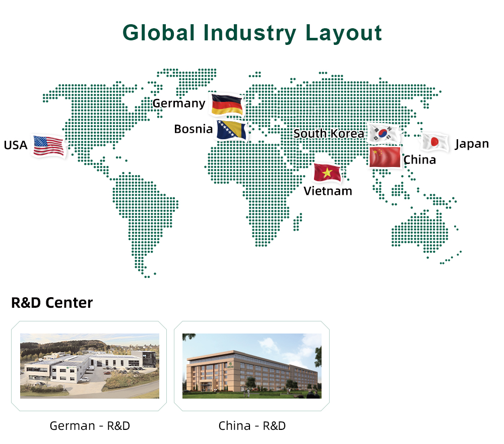The width and height of the screenshot is (504, 444).
Task: Click the "USA" country label
Action: [16, 145]
